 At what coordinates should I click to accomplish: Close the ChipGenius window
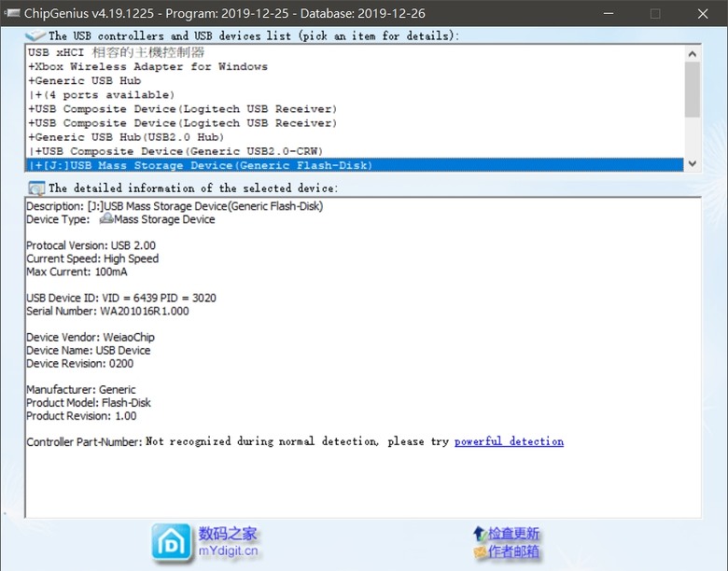click(703, 13)
